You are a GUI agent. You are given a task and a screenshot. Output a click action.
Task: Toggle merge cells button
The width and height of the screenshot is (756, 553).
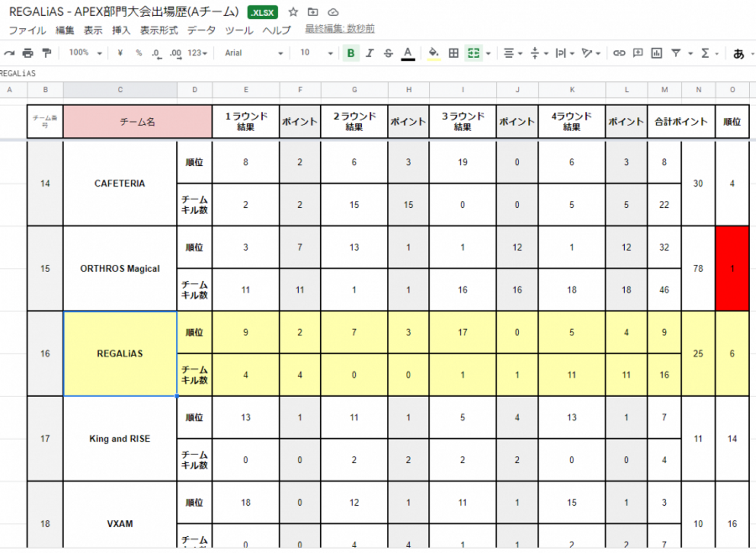tap(474, 53)
